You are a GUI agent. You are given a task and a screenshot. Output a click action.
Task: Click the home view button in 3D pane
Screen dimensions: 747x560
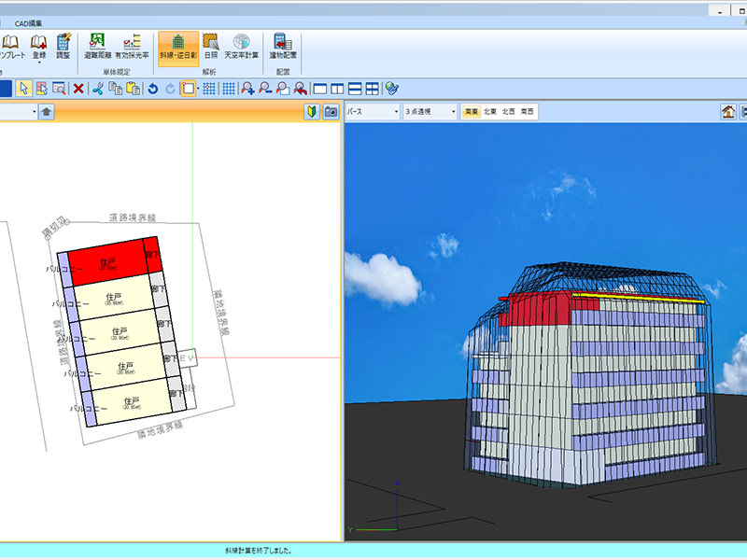point(728,112)
